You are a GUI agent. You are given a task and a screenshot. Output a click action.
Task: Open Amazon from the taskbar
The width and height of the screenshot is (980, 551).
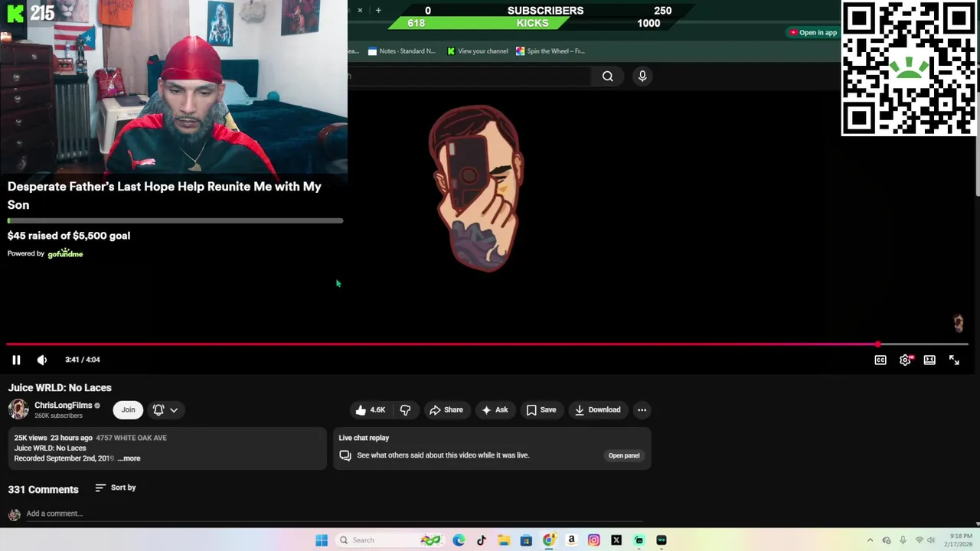pyautogui.click(x=571, y=540)
